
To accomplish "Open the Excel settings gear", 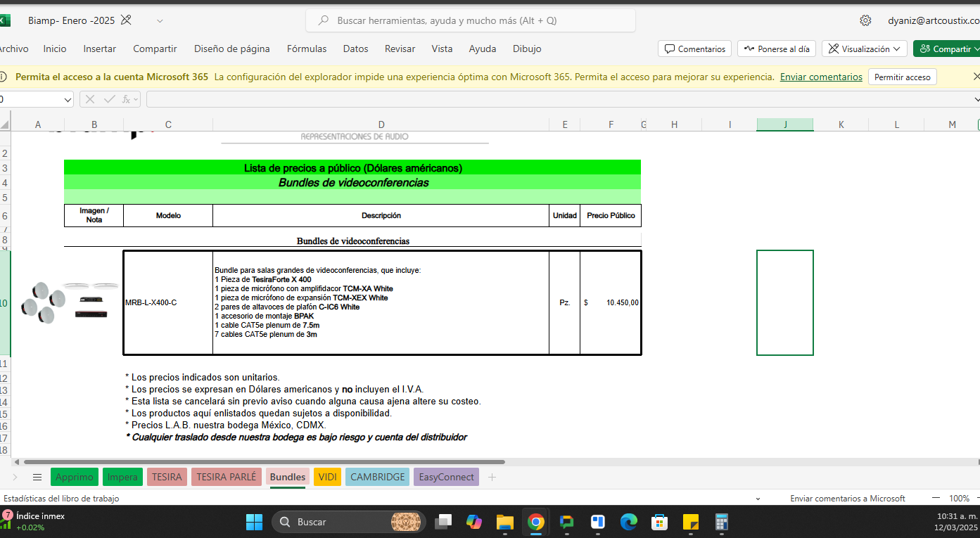I will 865,20.
